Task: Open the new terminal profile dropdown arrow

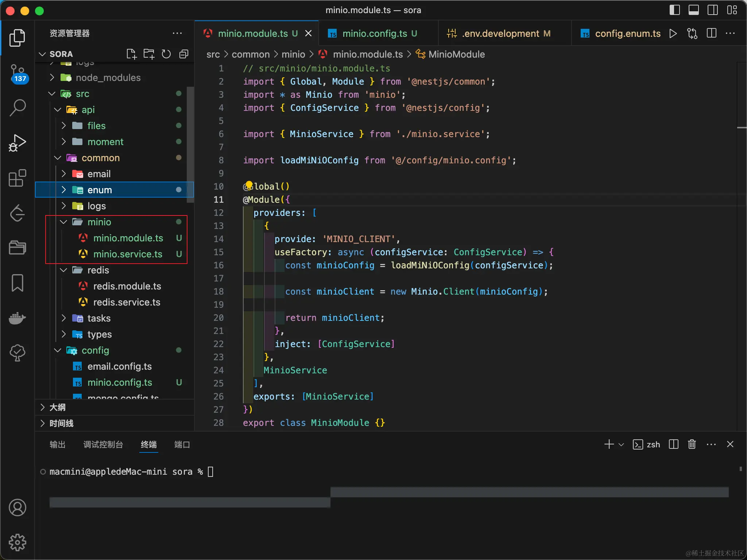Action: click(x=621, y=444)
